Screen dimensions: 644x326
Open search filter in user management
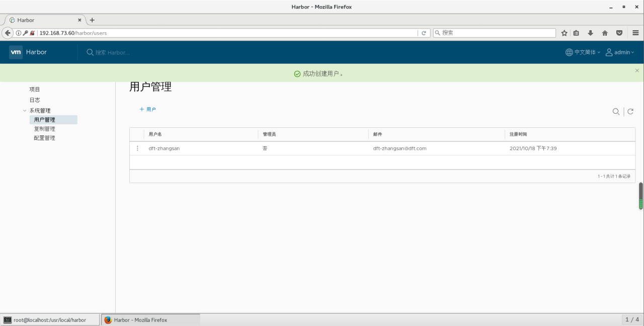616,112
